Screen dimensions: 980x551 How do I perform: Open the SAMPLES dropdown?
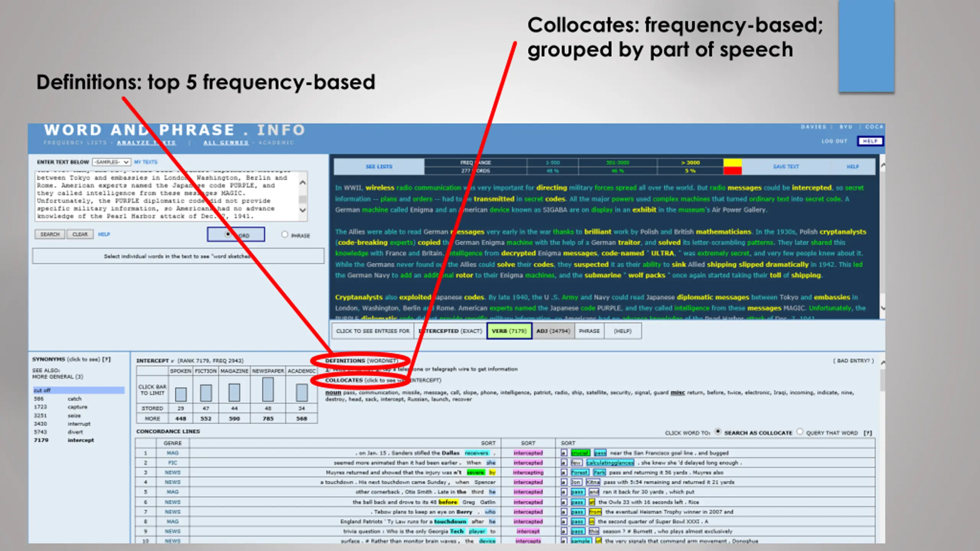111,162
